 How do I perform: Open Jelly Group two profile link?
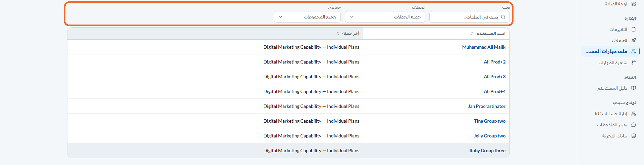coord(490,136)
